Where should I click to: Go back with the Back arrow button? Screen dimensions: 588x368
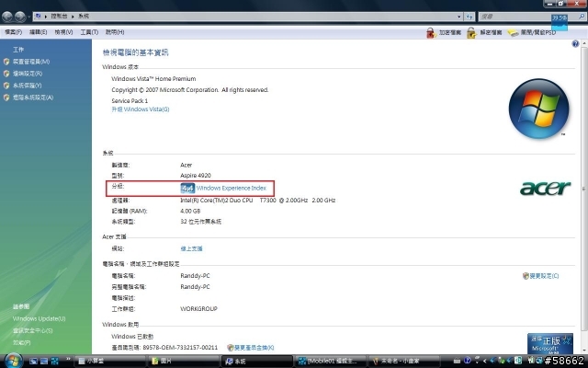pos(7,17)
